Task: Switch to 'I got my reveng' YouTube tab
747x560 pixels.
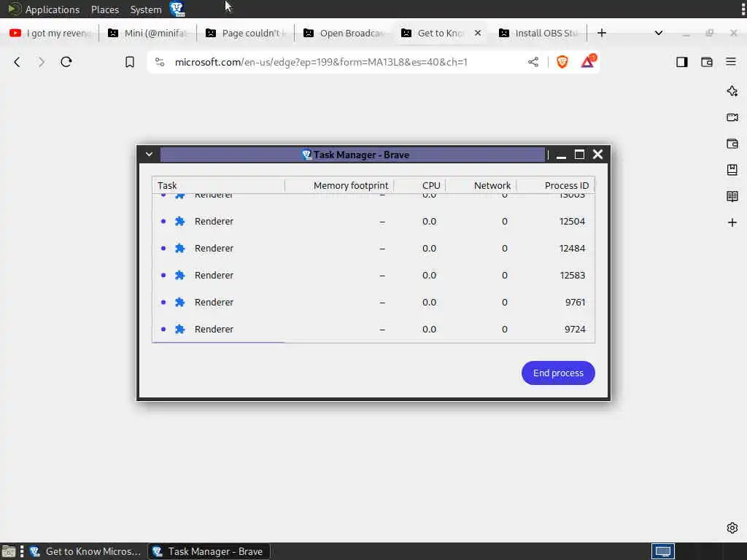Action: point(50,33)
